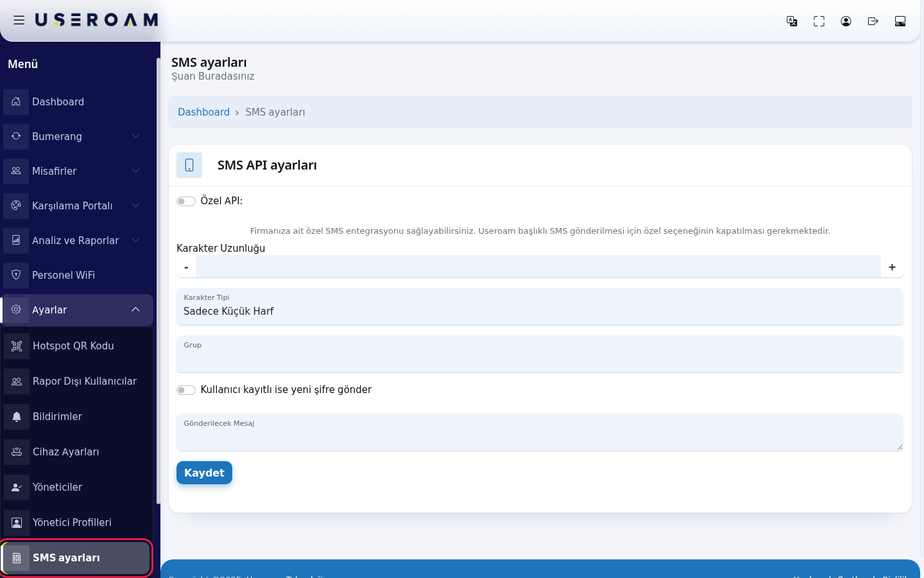Open the Karakter Tipi dropdown
Image resolution: width=924 pixels, height=578 pixels.
[x=540, y=306]
